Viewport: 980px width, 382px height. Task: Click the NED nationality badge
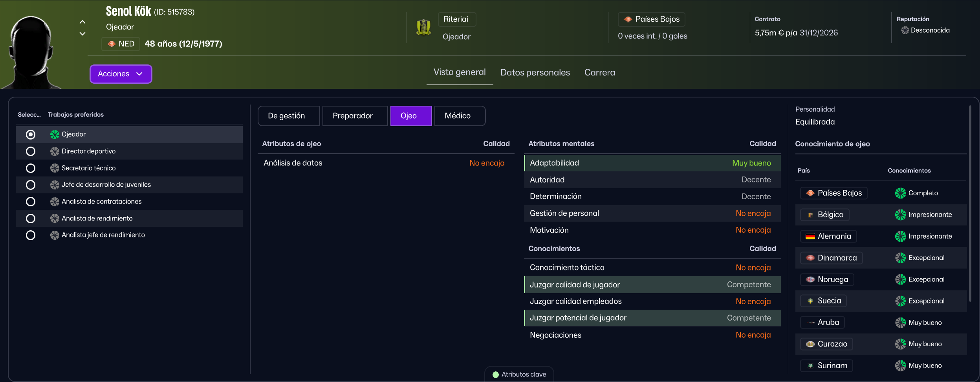(121, 44)
